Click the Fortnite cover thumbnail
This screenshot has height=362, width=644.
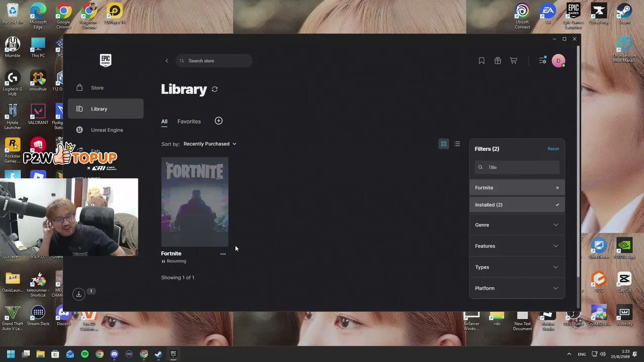(195, 202)
